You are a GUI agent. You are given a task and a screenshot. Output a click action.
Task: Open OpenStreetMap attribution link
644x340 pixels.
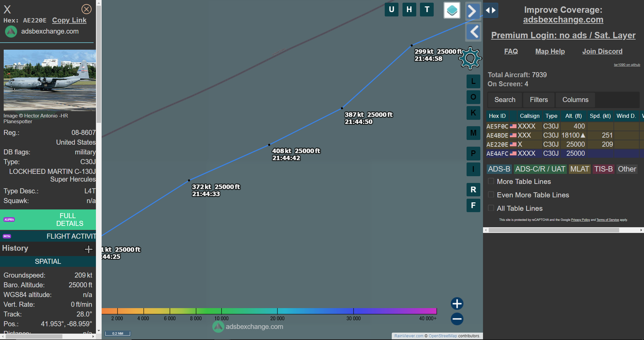pyautogui.click(x=443, y=336)
